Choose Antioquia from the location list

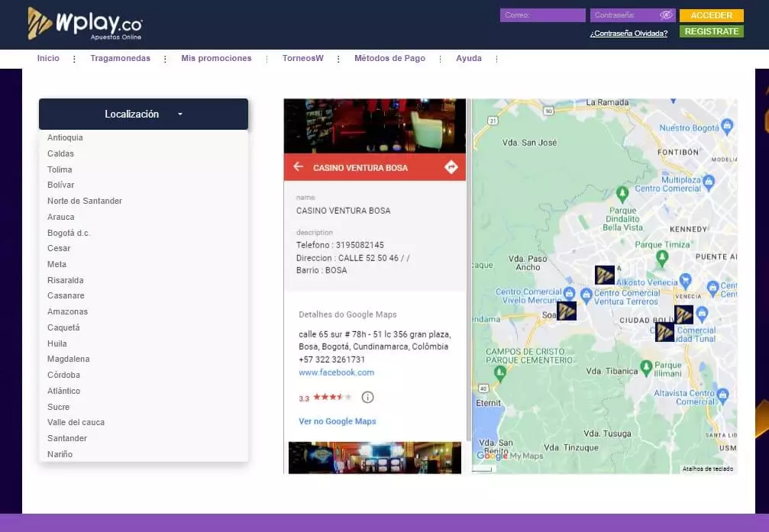(65, 137)
